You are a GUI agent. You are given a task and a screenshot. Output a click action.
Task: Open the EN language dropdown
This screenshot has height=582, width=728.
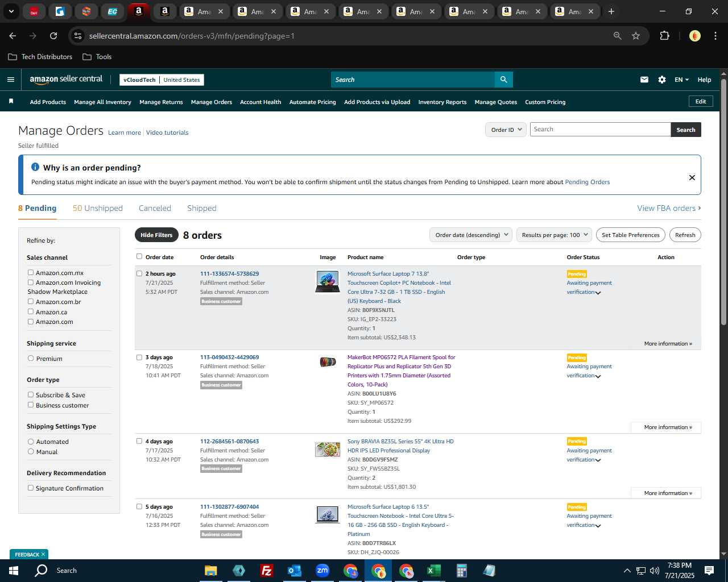(681, 80)
